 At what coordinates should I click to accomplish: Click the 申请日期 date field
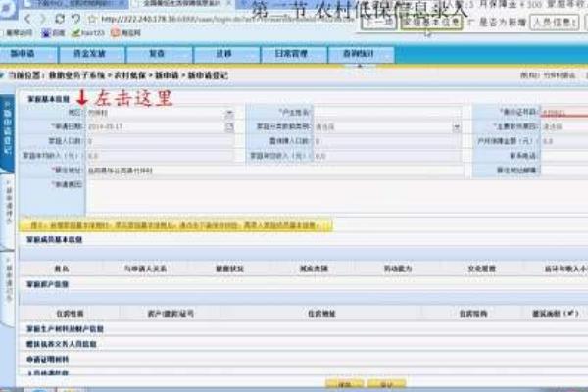coord(155,126)
